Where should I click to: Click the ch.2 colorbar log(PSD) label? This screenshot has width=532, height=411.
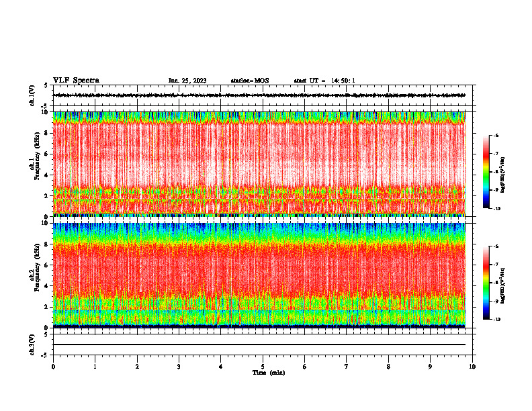coord(503,285)
